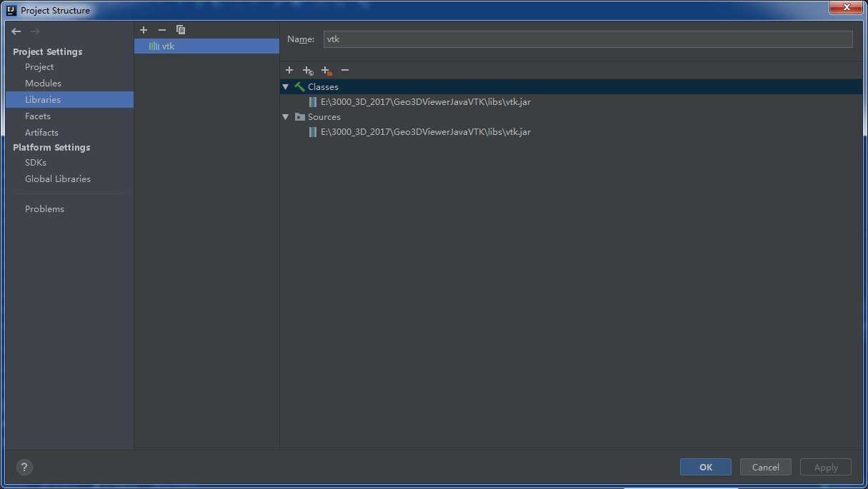Copy the selected library

coord(181,30)
